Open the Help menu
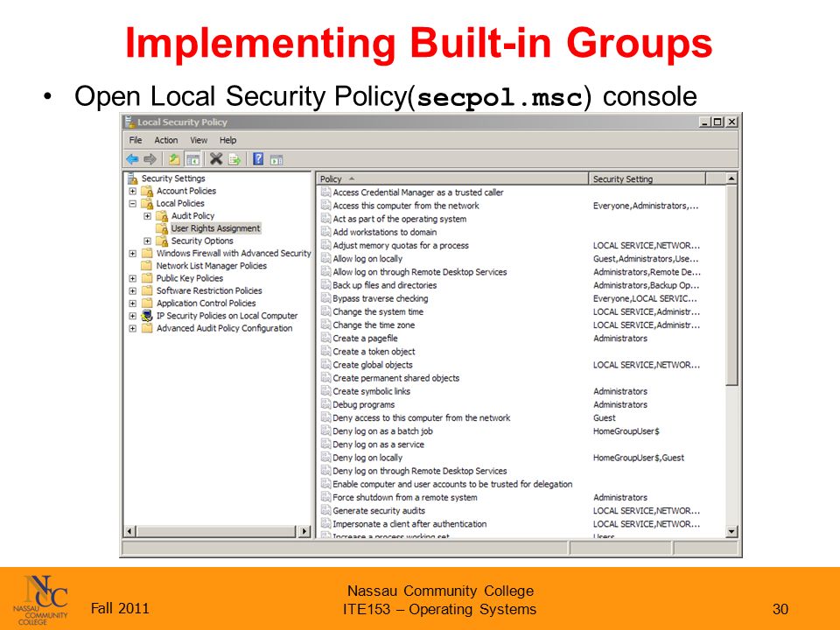The height and width of the screenshot is (630, 840). (227, 140)
